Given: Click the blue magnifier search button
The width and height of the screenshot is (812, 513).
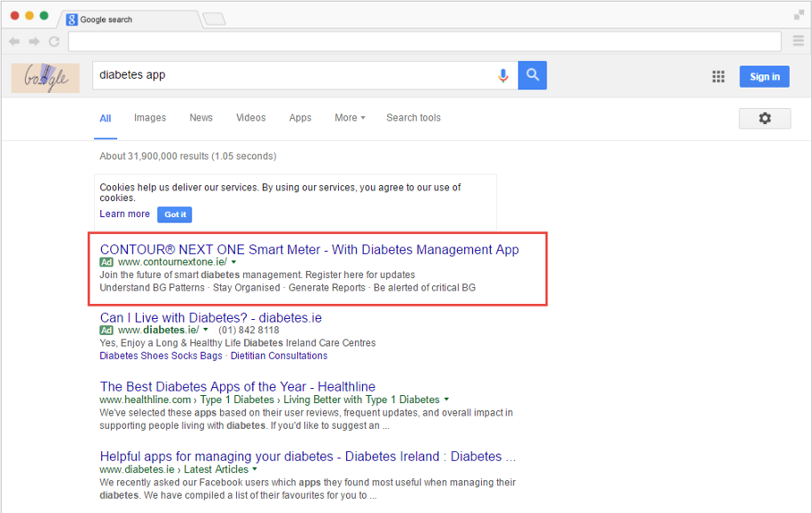Looking at the screenshot, I should coord(532,75).
